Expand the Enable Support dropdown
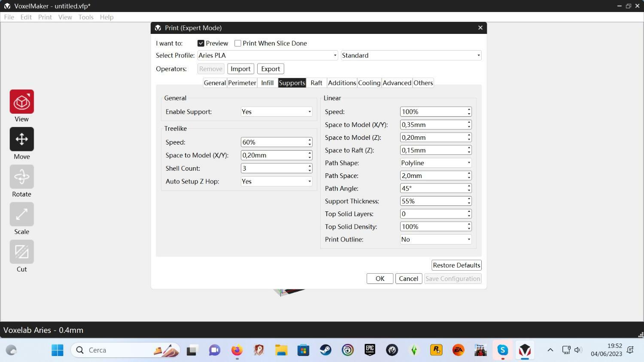The width and height of the screenshot is (644, 362). (x=276, y=112)
